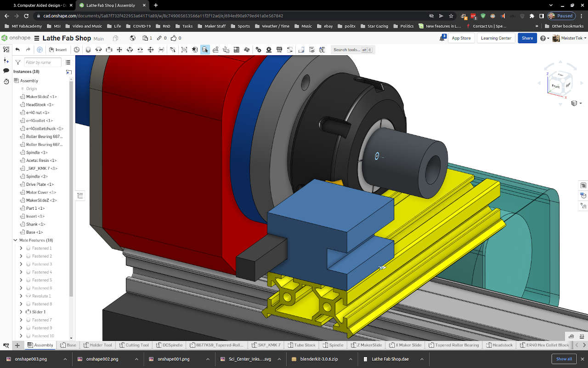The width and height of the screenshot is (588, 368).
Task: Open the Comments panel icon
Action: click(x=6, y=71)
